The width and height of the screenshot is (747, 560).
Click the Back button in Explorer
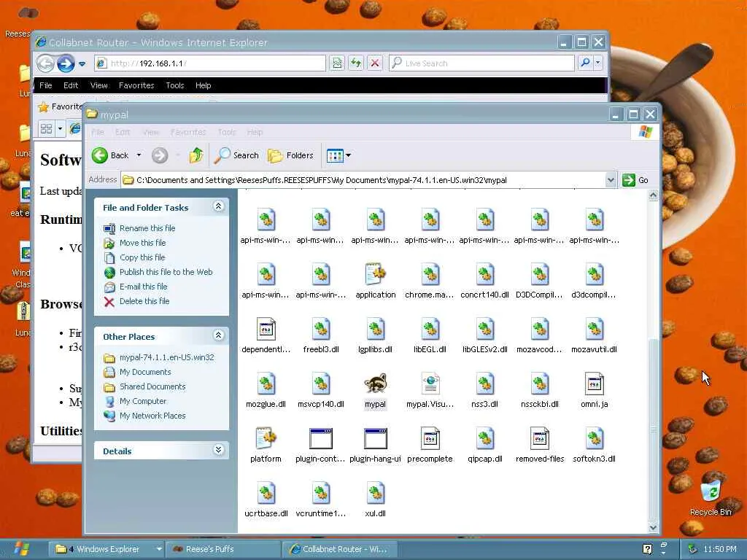click(x=111, y=155)
